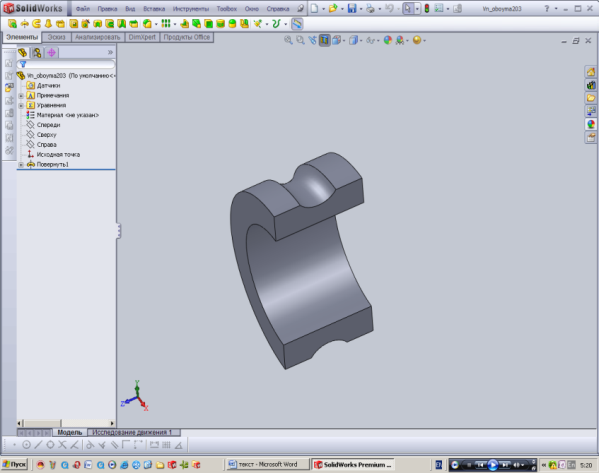
Task: Click the Print icon
Action: click(x=370, y=8)
